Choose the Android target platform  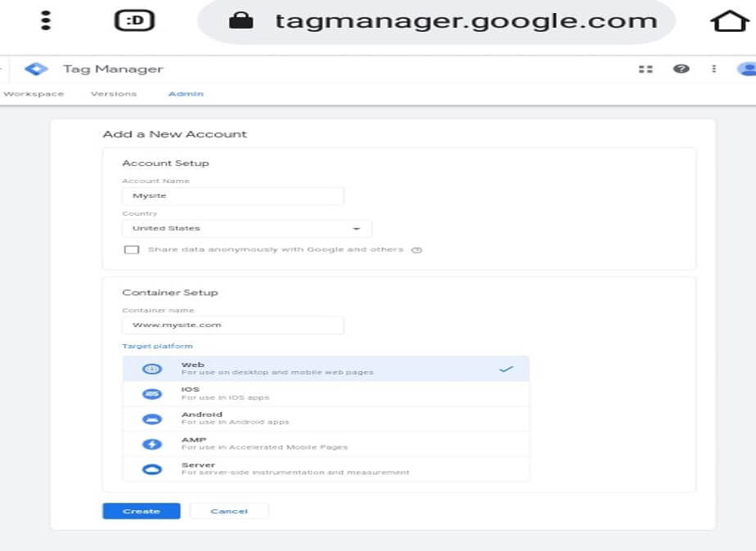tap(326, 419)
